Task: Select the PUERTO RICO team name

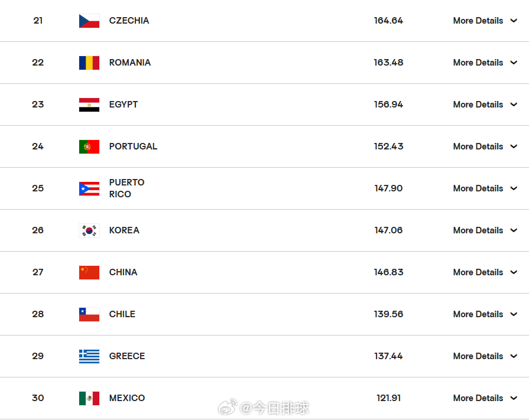Action: [x=126, y=188]
